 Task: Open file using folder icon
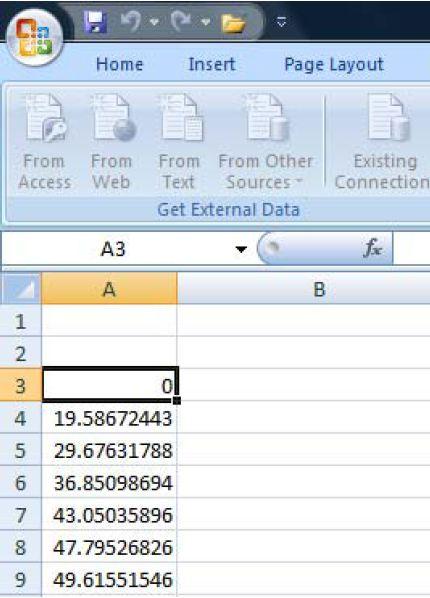233,23
